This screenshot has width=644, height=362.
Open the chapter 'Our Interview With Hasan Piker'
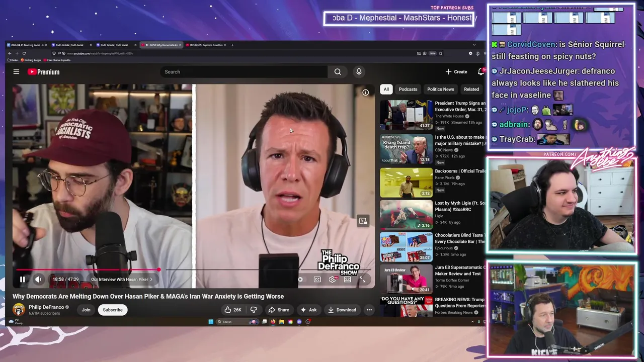click(121, 280)
